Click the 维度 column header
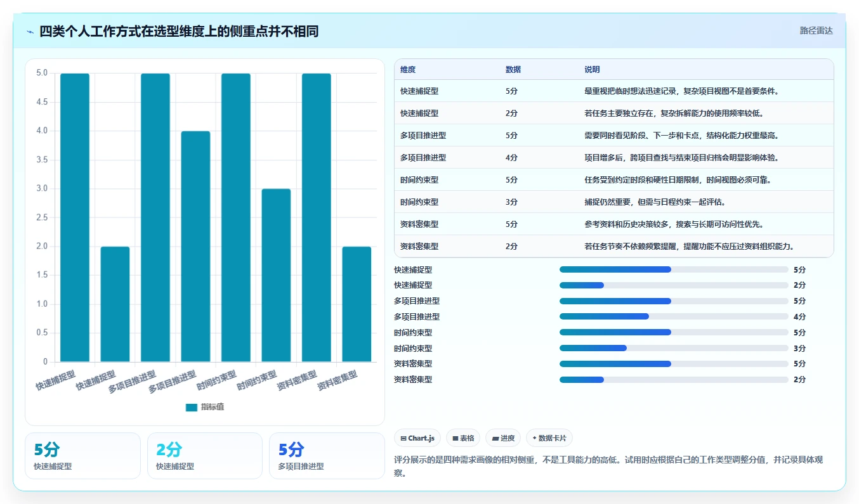The width and height of the screenshot is (859, 504). click(408, 70)
